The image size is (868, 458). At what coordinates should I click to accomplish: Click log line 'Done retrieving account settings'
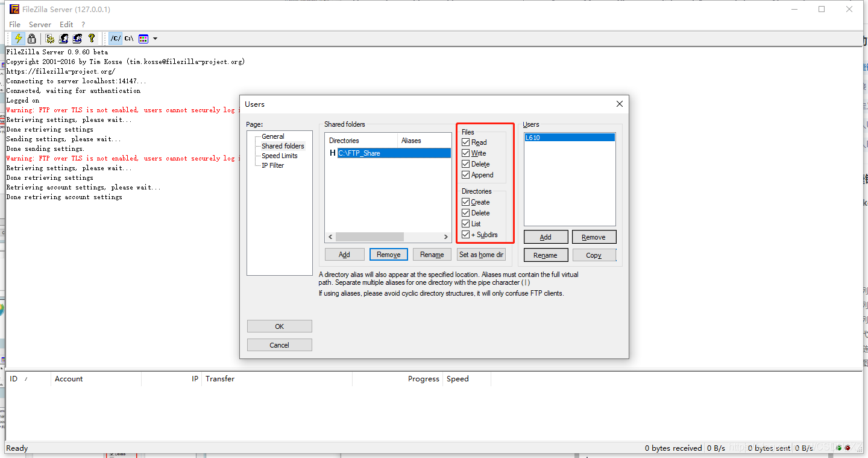coord(64,197)
